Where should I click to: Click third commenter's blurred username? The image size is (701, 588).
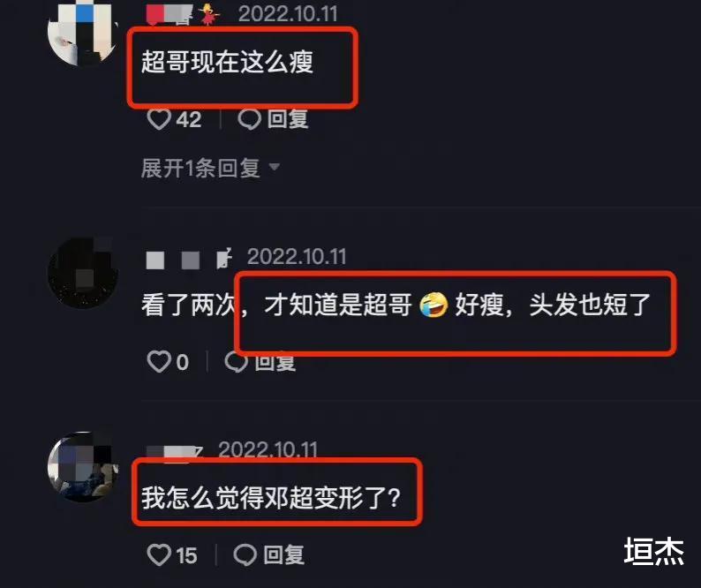click(x=175, y=452)
